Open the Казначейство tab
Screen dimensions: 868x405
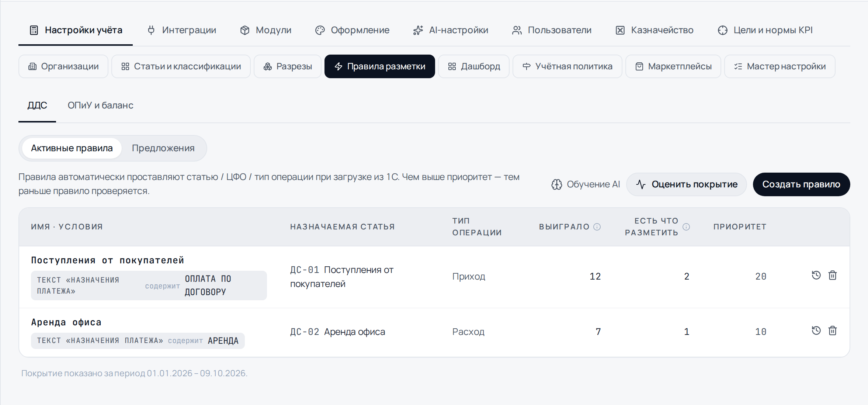[x=655, y=30]
